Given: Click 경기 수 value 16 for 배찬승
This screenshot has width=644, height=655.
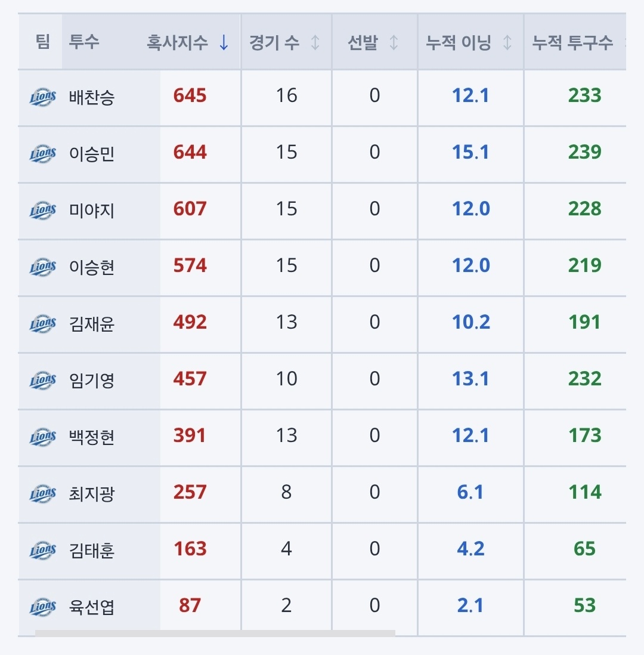Looking at the screenshot, I should pyautogui.click(x=286, y=95).
